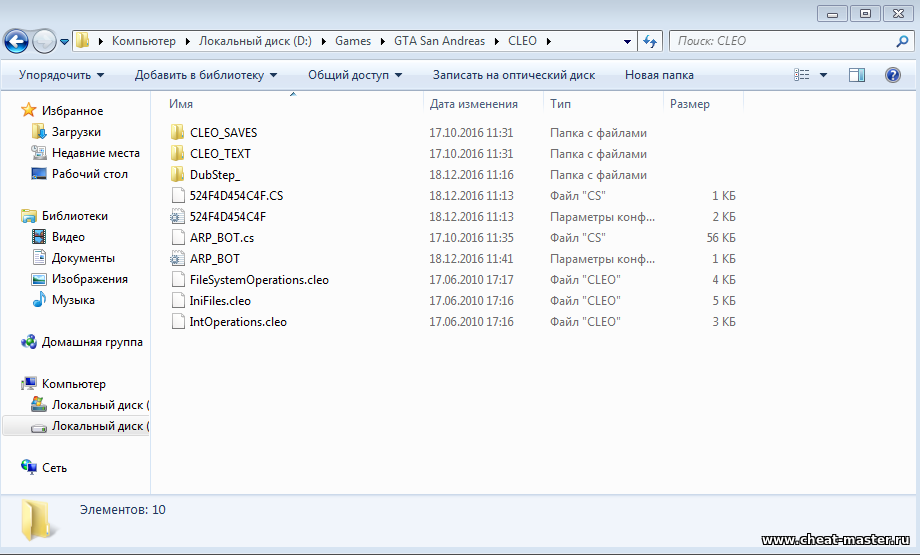Open Загрузки in the navigation pane
This screenshot has width=920, height=555.
76,132
